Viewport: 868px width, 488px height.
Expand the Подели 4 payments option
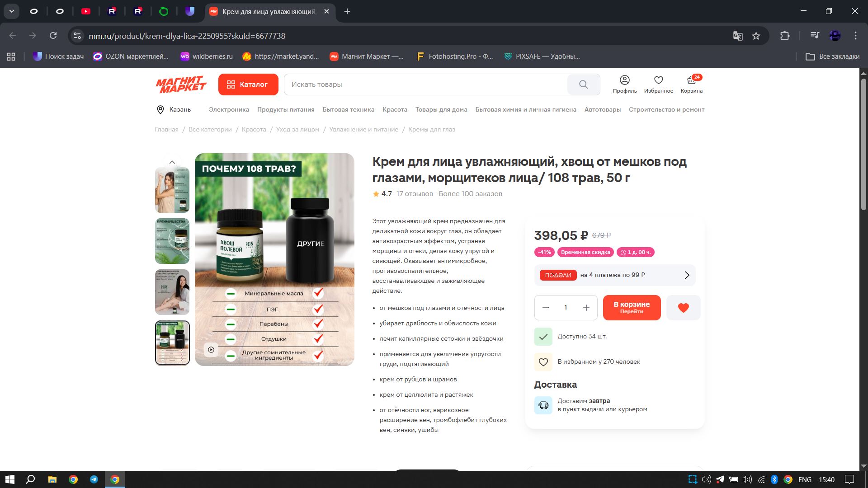tap(686, 275)
